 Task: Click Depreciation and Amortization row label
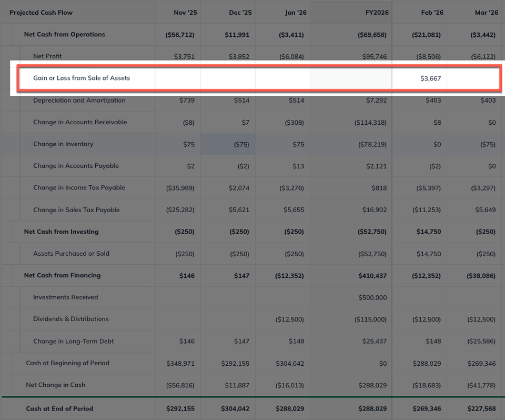coord(79,100)
